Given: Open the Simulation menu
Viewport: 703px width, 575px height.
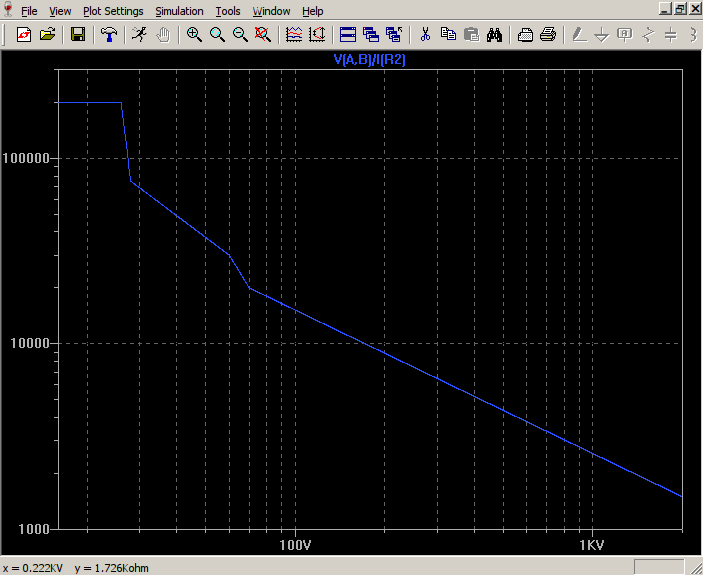Looking at the screenshot, I should [179, 11].
